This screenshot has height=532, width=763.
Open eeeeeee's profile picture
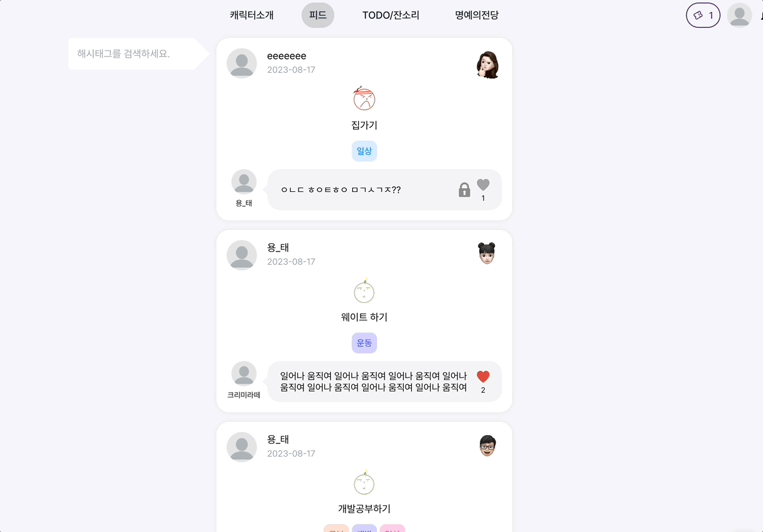(241, 63)
